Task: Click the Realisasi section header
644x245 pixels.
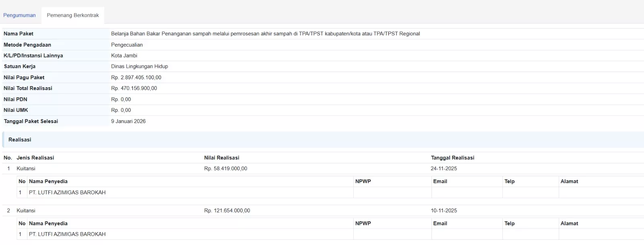Action: pyautogui.click(x=20, y=140)
